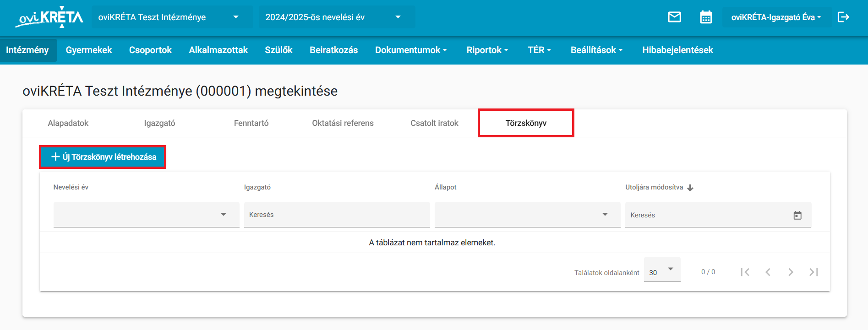Expand the Nevelési év filter dropdown
This screenshot has height=330, width=868.
[x=147, y=214]
